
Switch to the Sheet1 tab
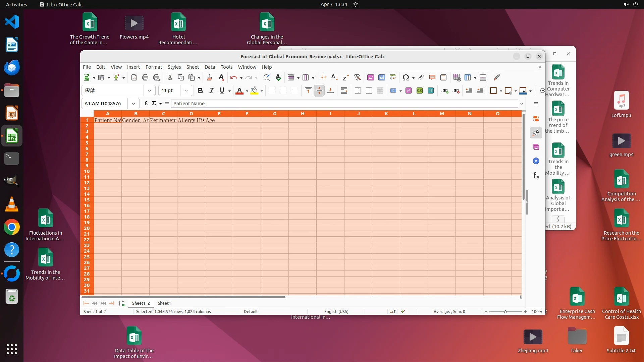click(164, 303)
